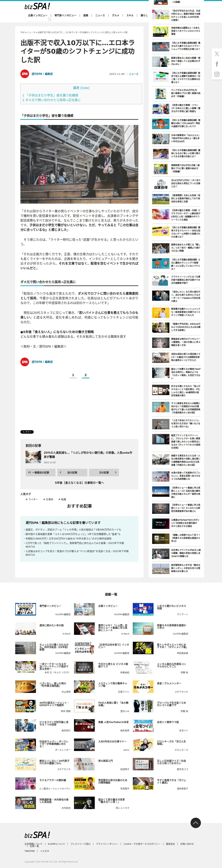
Task: Click the 楽しむ英会話 series thumbnail
Action: 26,803
